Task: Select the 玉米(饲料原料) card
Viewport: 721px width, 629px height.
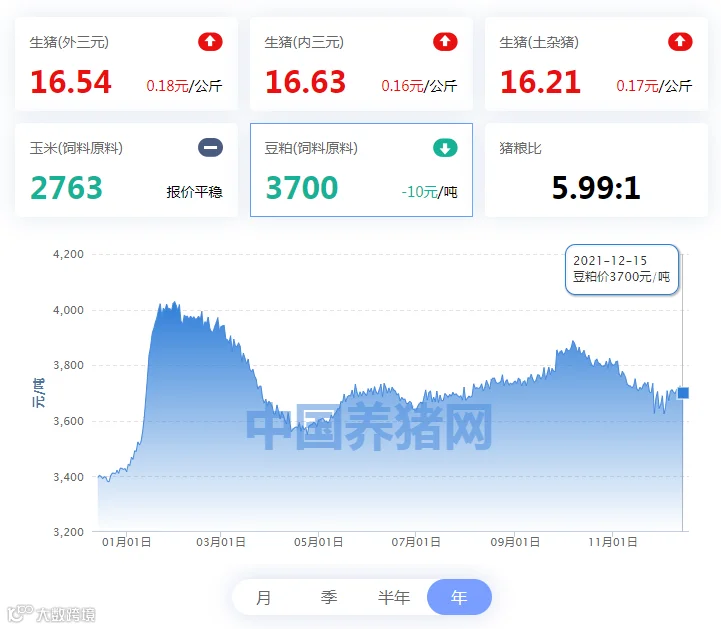Action: coord(126,170)
